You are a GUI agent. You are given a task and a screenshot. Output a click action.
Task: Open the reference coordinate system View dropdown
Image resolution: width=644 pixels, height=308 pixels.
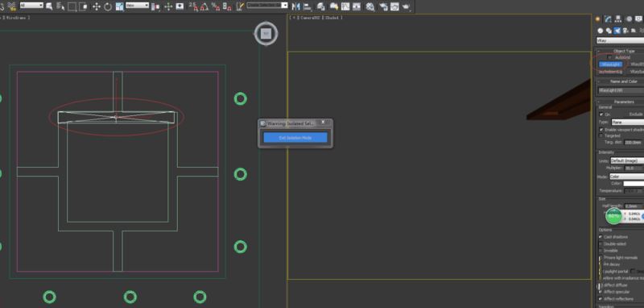[137, 5]
